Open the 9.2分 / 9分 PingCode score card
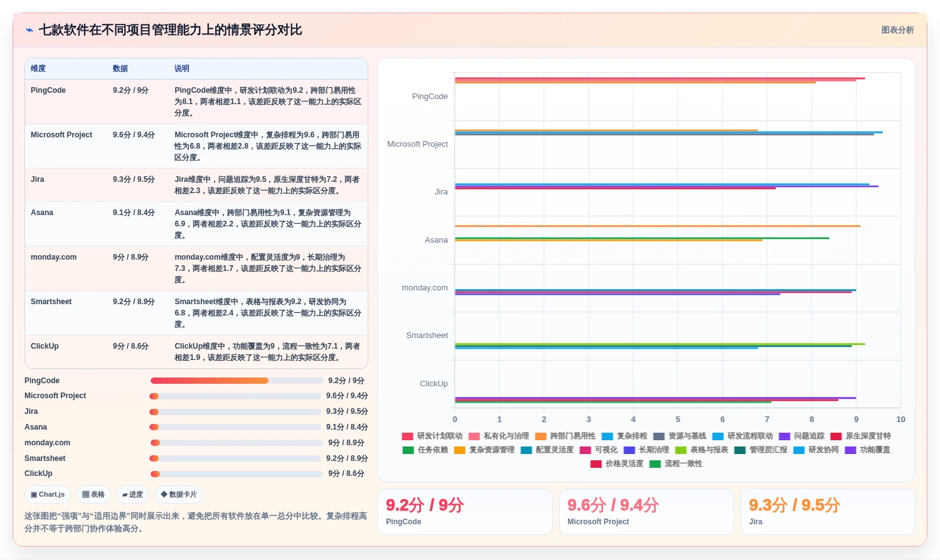 465,512
